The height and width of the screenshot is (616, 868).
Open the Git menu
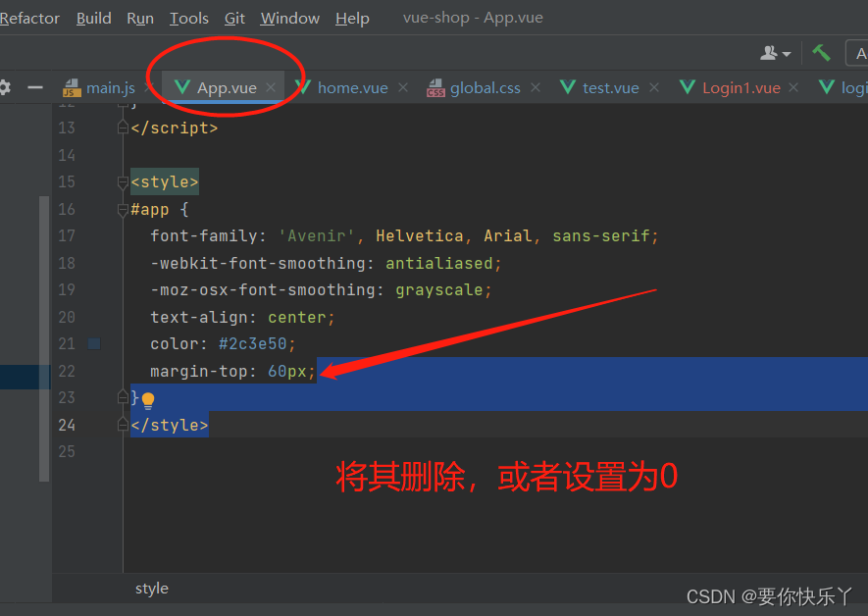pos(234,18)
